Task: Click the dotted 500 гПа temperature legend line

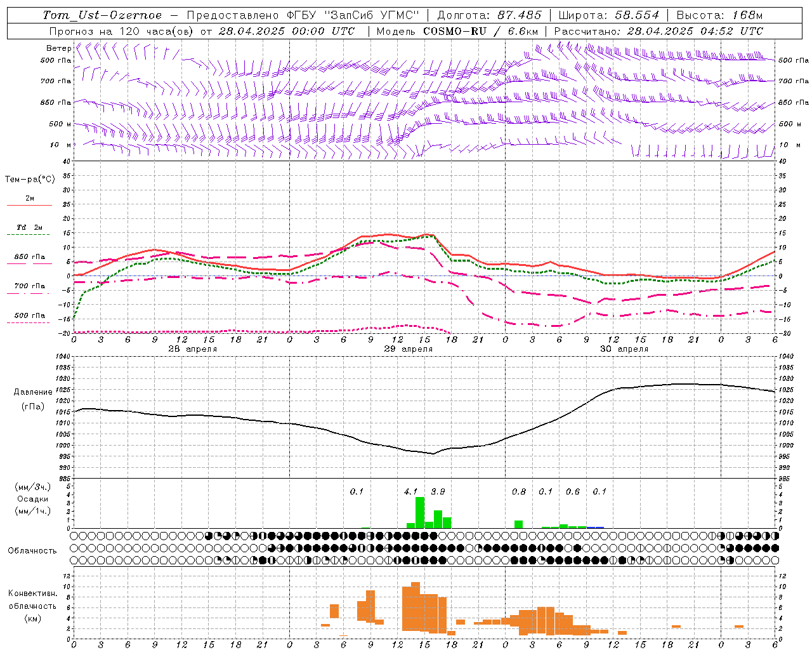Action: (28, 323)
